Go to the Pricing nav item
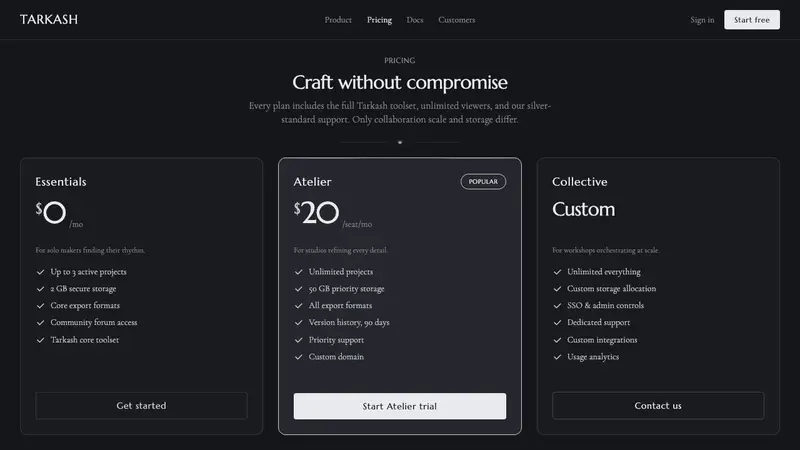The width and height of the screenshot is (800, 450). pos(380,20)
